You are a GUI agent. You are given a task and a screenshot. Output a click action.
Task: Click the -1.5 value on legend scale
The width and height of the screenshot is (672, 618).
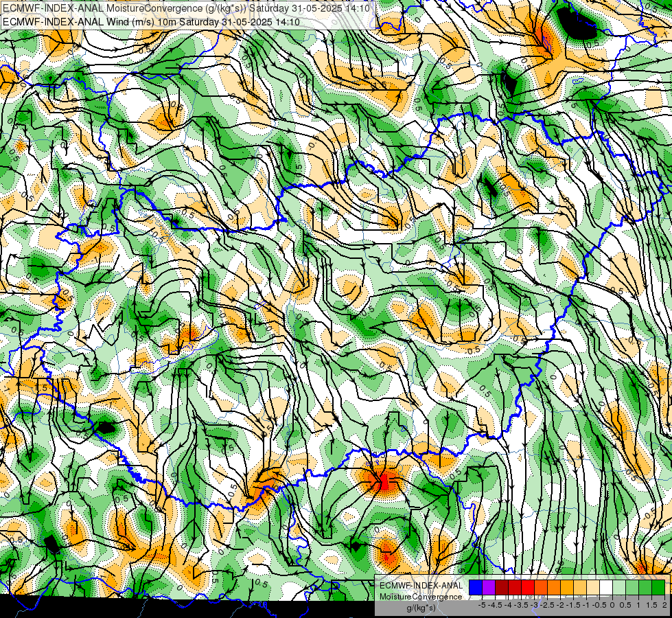(x=573, y=605)
